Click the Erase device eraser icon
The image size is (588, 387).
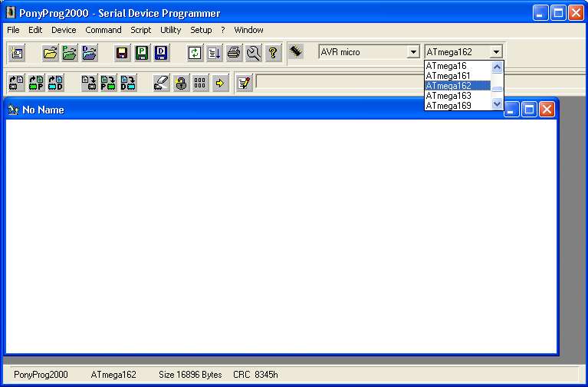point(161,83)
